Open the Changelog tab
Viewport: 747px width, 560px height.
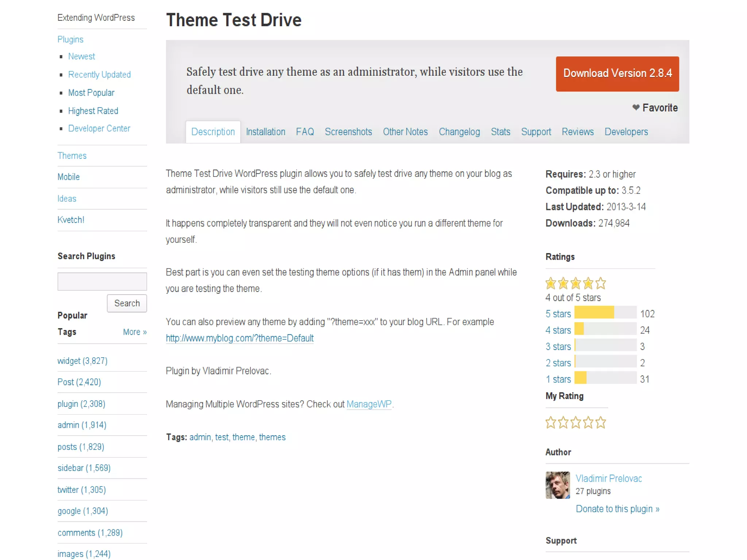click(459, 132)
